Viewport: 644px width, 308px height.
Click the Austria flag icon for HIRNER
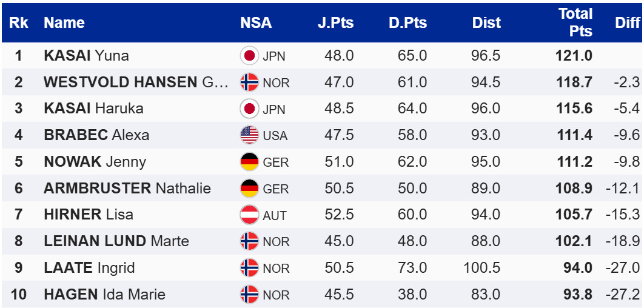pyautogui.click(x=249, y=215)
